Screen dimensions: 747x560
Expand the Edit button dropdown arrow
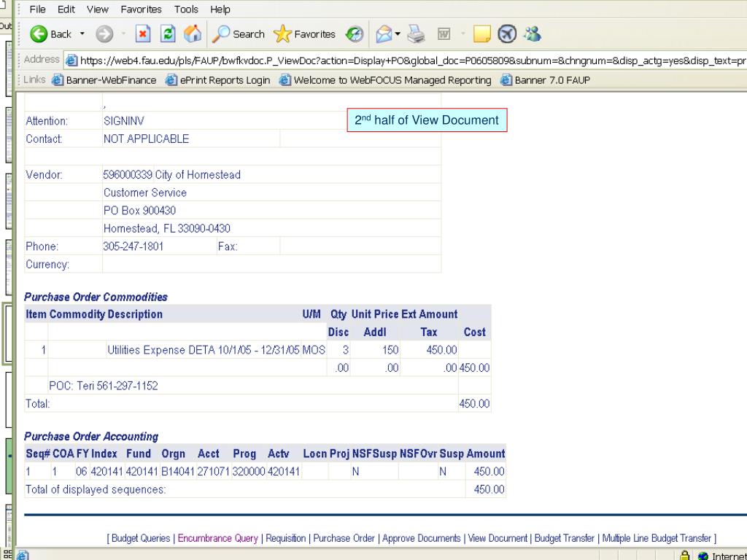[462, 34]
